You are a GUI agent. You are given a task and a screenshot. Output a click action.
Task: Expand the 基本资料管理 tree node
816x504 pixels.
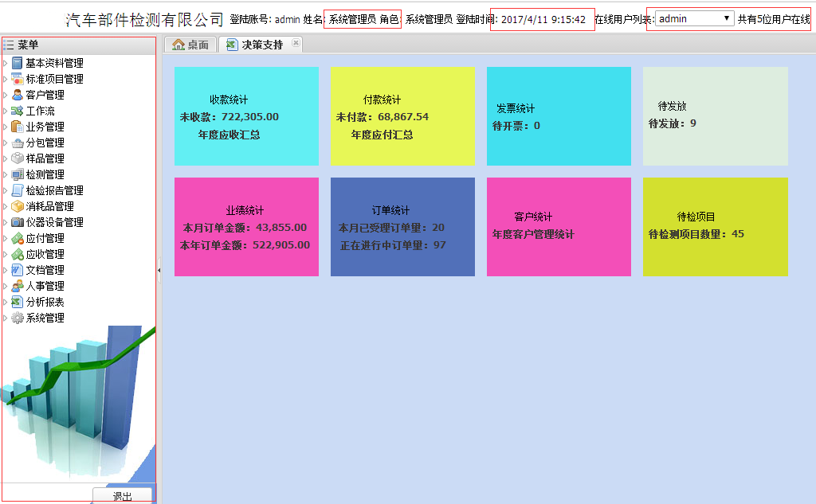6,63
